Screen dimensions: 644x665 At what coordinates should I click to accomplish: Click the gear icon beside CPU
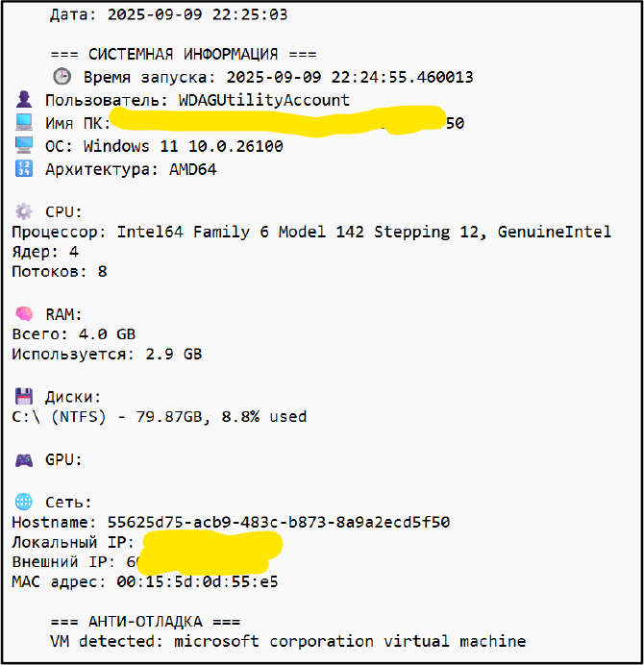click(24, 210)
